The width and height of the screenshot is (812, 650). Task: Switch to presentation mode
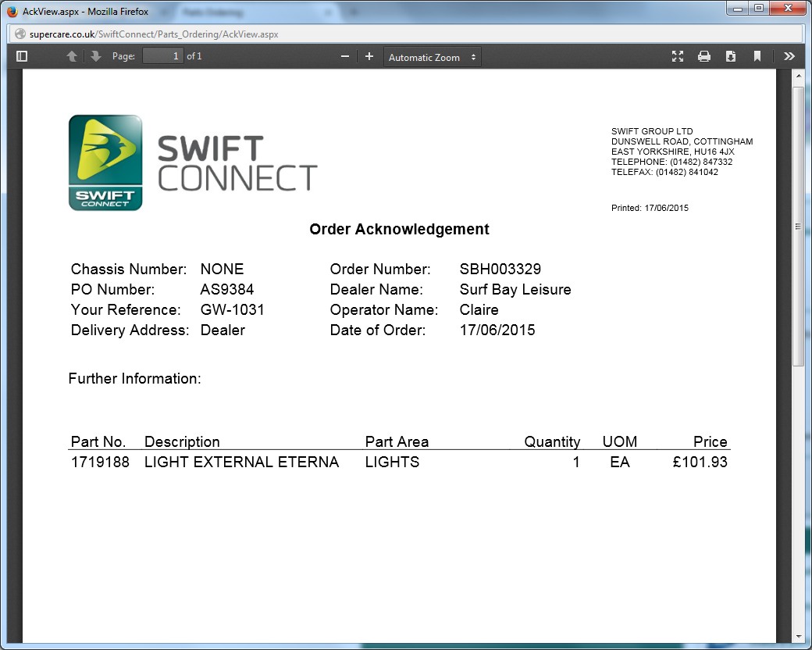coord(678,56)
